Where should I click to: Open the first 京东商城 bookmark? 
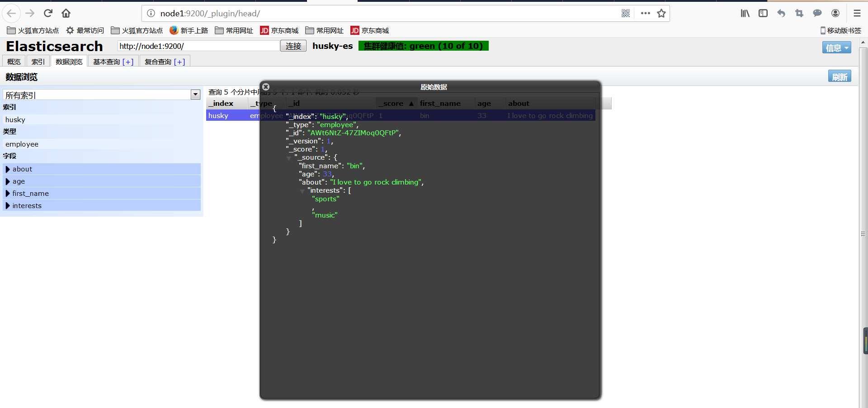(279, 30)
